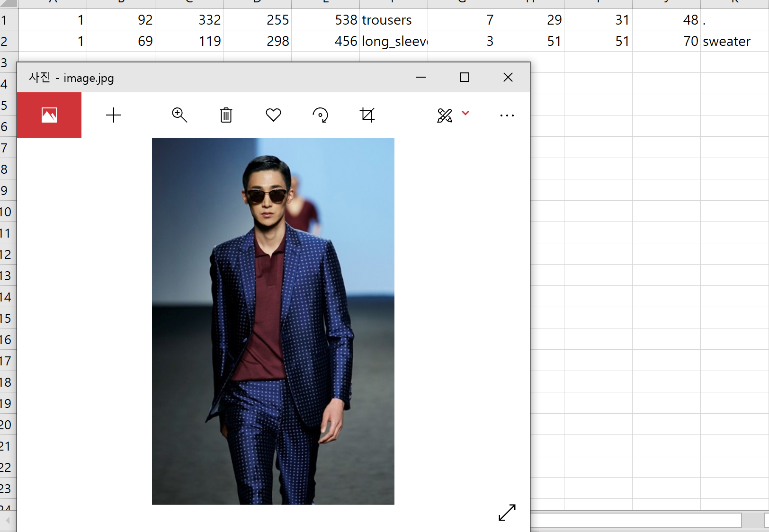
Task: Open the Photos collection icon in red
Action: 49,115
